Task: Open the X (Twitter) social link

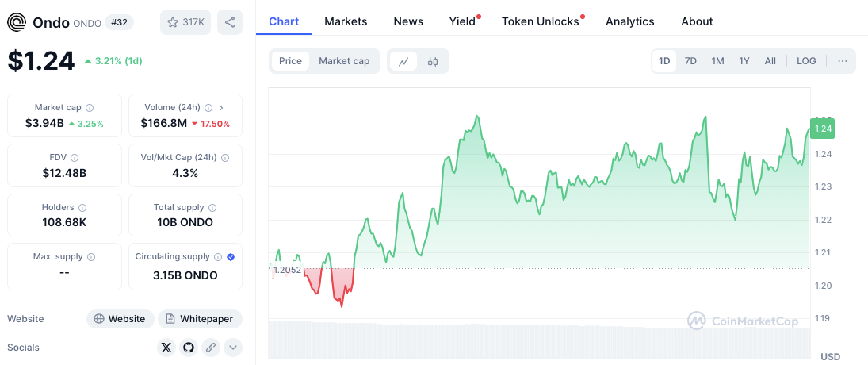Action: [x=166, y=348]
